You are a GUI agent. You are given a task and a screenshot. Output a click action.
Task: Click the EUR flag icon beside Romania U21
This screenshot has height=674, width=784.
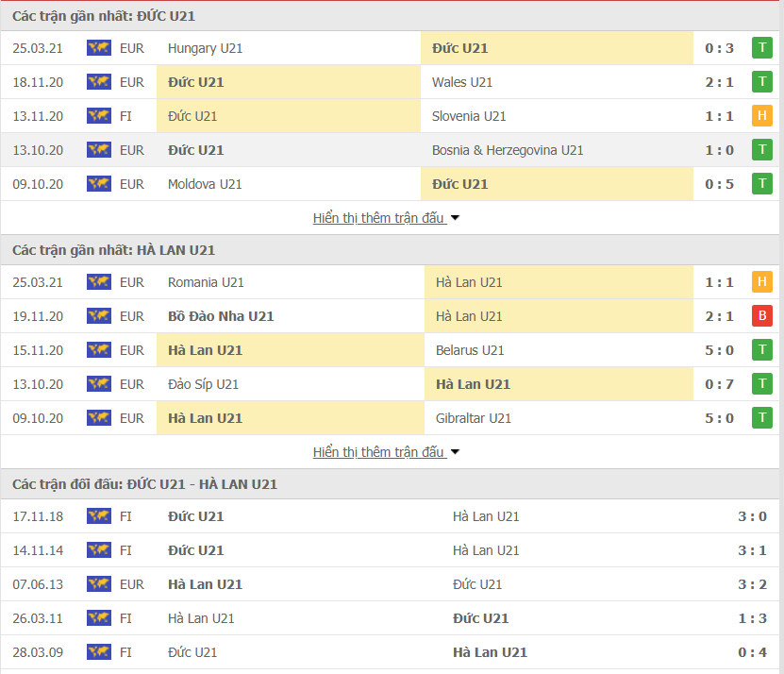pos(98,282)
